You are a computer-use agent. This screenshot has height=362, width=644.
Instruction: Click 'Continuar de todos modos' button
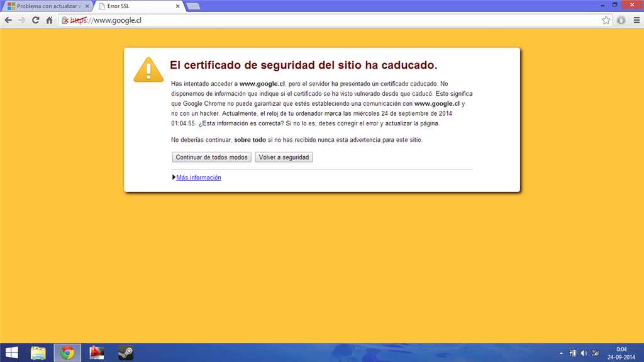211,157
